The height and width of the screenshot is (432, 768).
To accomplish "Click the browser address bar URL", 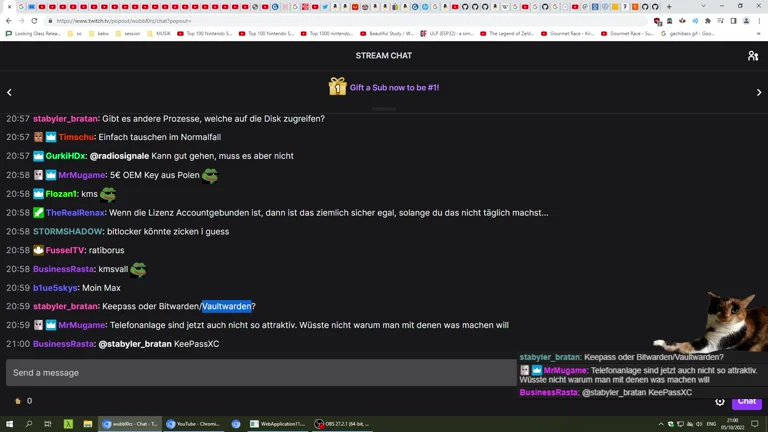I will point(123,21).
